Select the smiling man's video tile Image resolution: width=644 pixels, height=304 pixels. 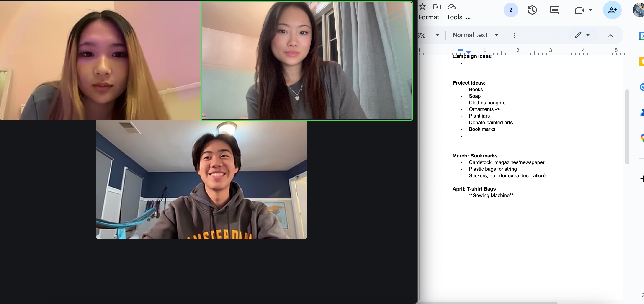[x=201, y=180]
